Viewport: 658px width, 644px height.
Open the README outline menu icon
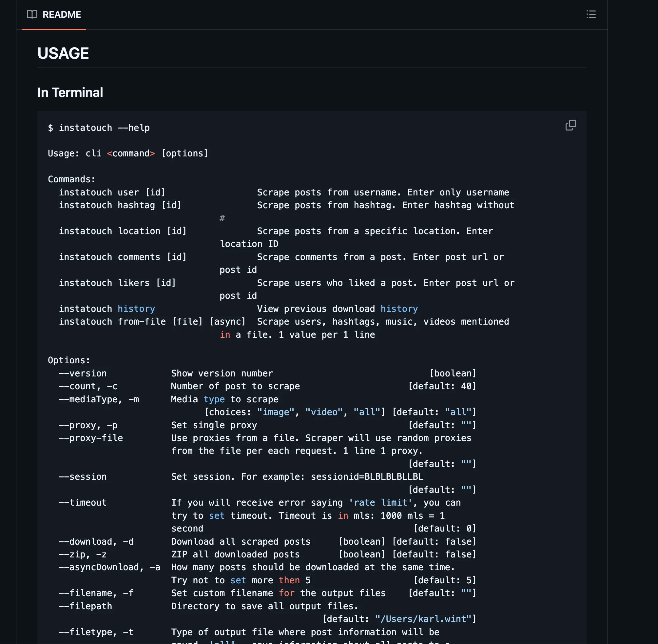pyautogui.click(x=591, y=14)
